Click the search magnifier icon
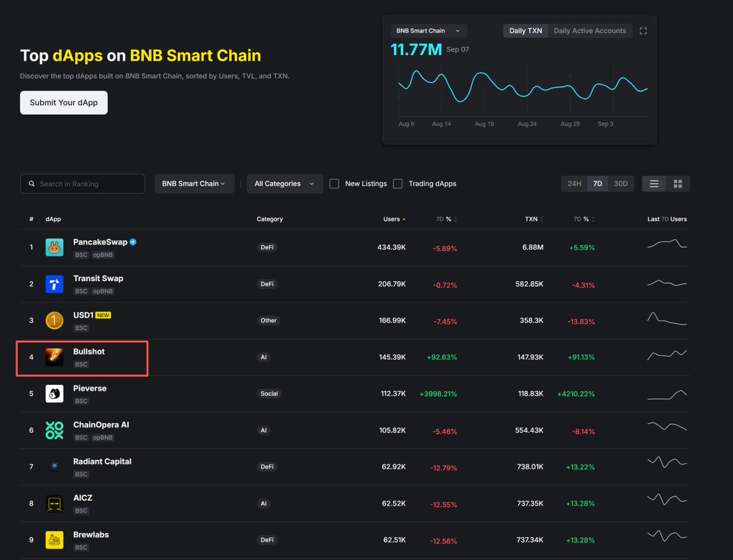733x560 pixels. pos(31,184)
